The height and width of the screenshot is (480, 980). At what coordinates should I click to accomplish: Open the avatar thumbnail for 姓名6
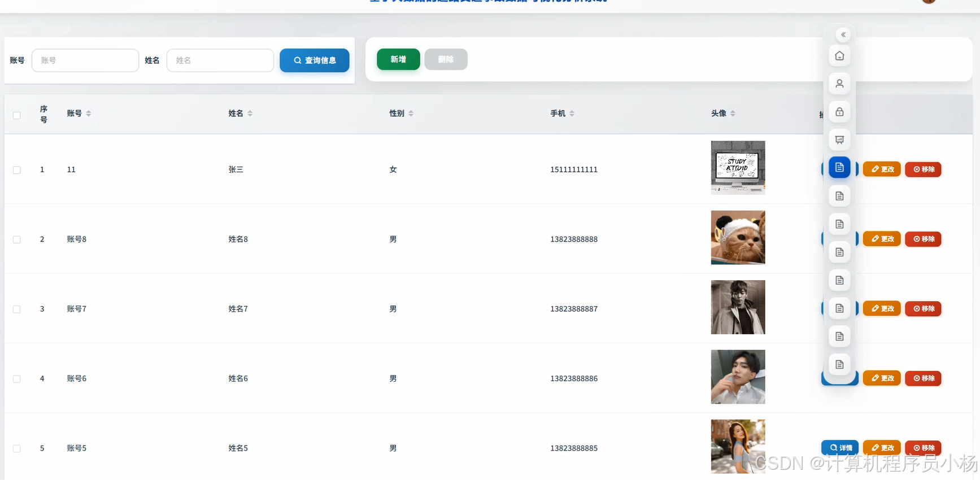738,377
